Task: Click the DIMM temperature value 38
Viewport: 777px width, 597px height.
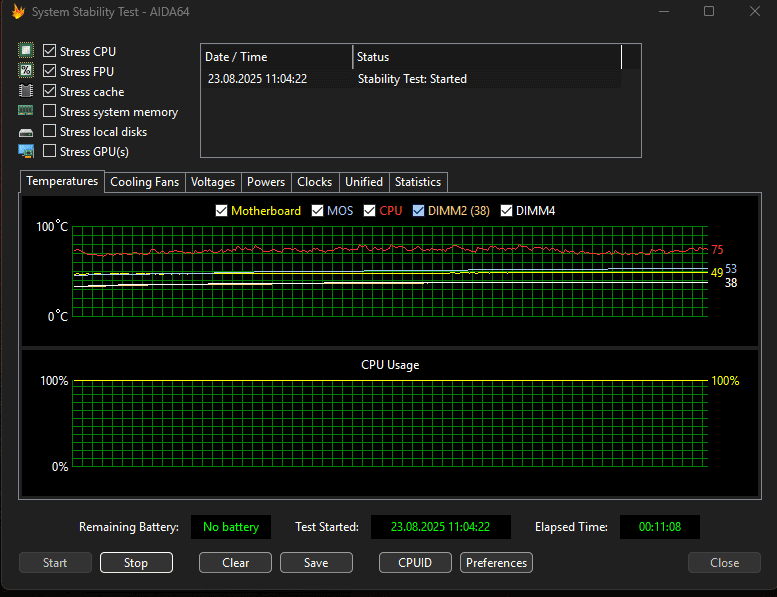Action: pyautogui.click(x=731, y=283)
